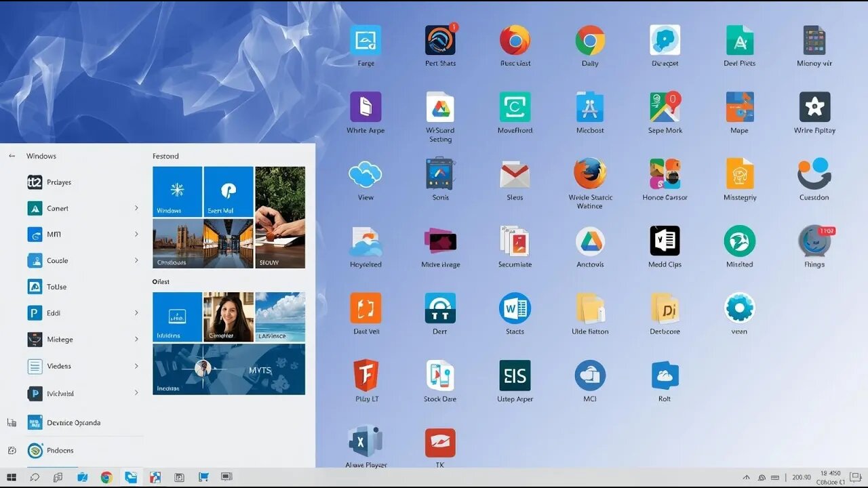Expand the Conert submenu chevron
The width and height of the screenshot is (868, 488).
136,208
